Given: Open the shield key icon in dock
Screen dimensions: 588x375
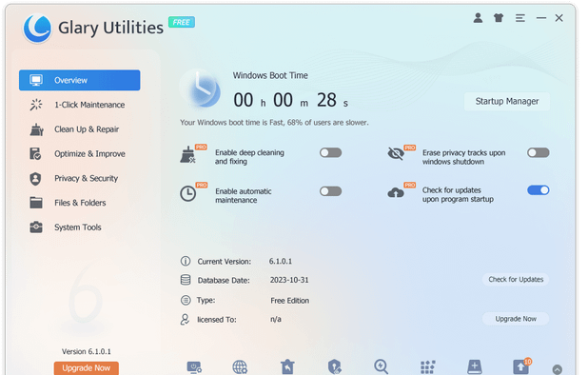Looking at the screenshot, I should tap(334, 366).
